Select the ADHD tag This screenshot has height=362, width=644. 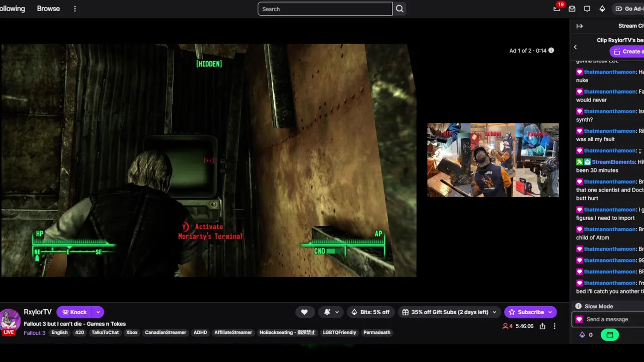(200, 333)
